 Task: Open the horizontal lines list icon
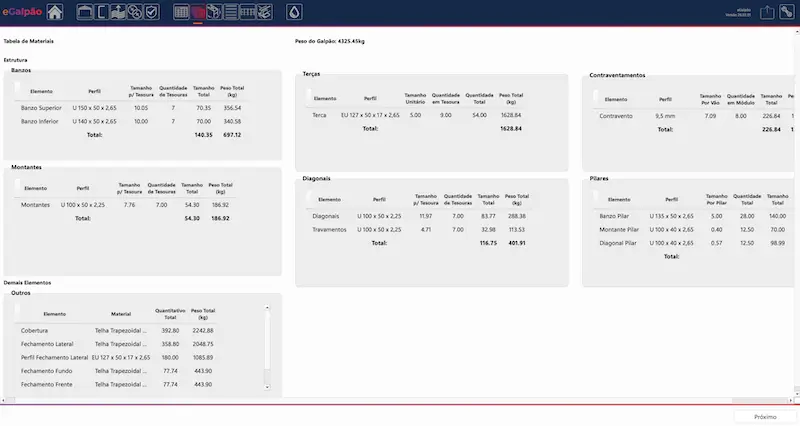click(231, 12)
